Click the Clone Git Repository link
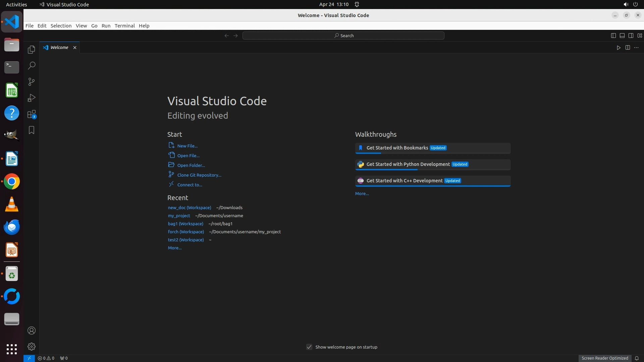Image resolution: width=644 pixels, height=362 pixels. click(x=199, y=175)
